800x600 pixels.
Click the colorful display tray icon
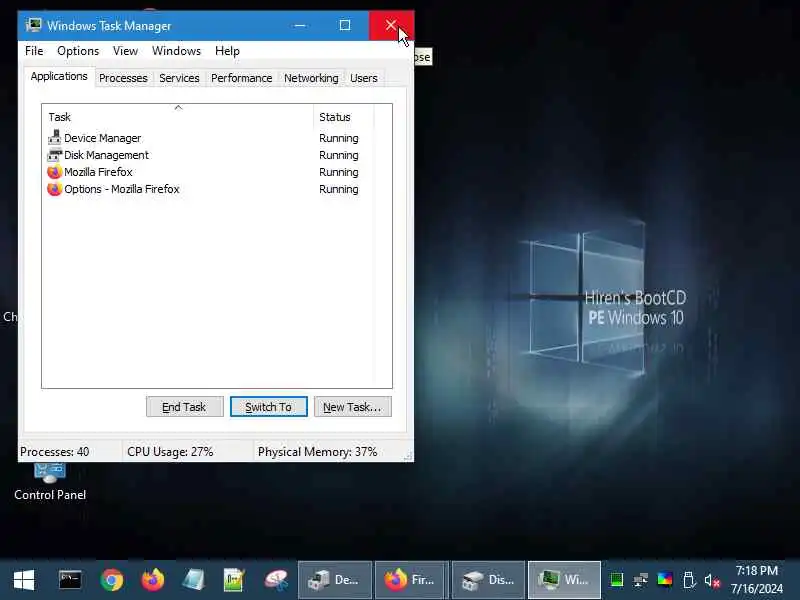coord(665,580)
